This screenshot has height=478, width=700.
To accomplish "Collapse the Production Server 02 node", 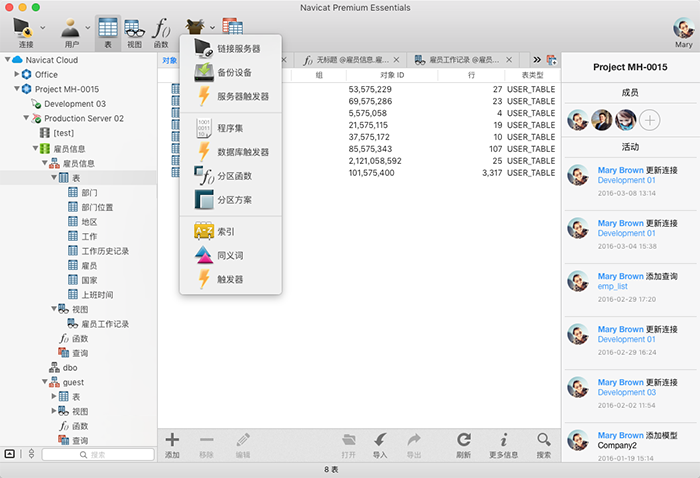I will (x=26, y=118).
